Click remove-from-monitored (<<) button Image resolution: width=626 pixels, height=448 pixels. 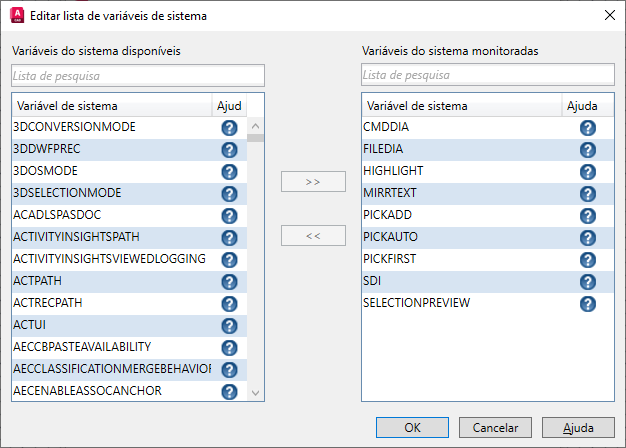[313, 236]
